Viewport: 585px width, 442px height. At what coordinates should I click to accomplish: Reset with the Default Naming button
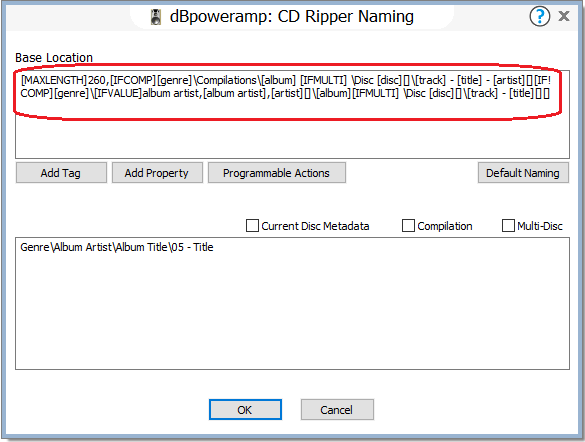[523, 173]
